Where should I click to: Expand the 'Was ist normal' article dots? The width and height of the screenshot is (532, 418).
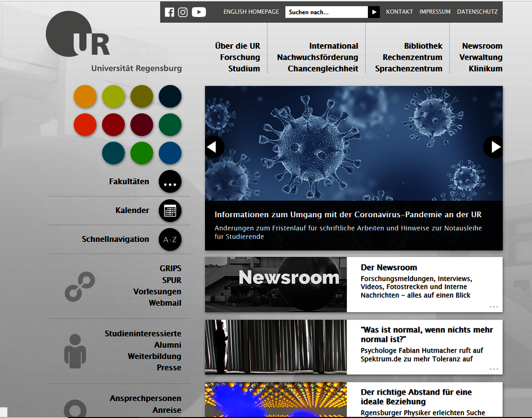[494, 369]
